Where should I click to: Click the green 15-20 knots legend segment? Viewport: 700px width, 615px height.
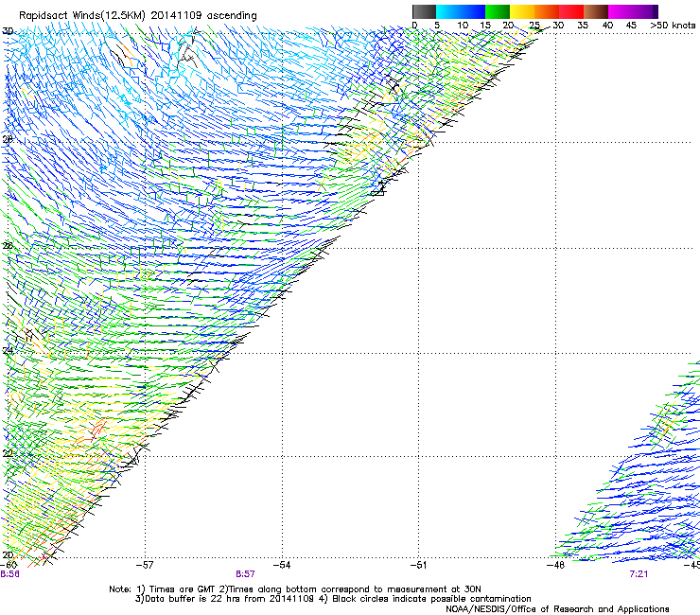(x=498, y=11)
